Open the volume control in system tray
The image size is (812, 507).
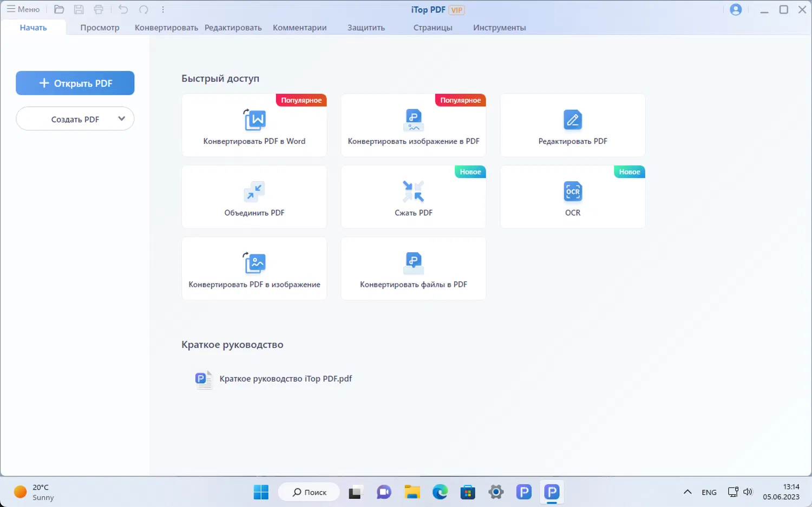point(748,492)
